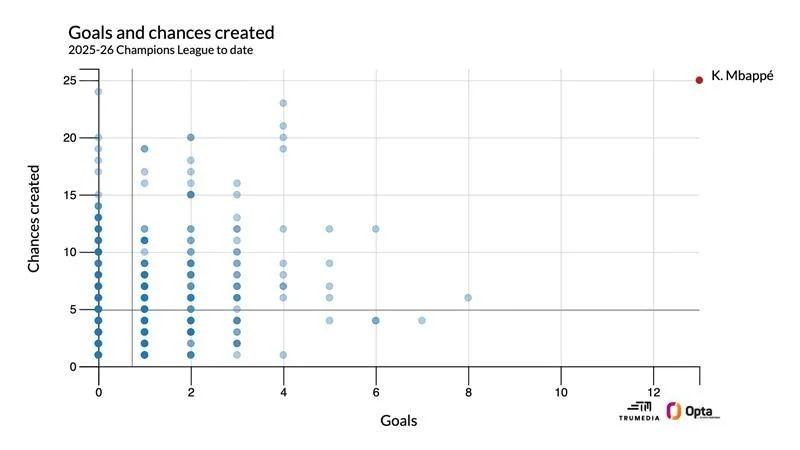The width and height of the screenshot is (800, 450).
Task: Select the dot at 4 goals, 1 chance
Action: click(x=283, y=355)
